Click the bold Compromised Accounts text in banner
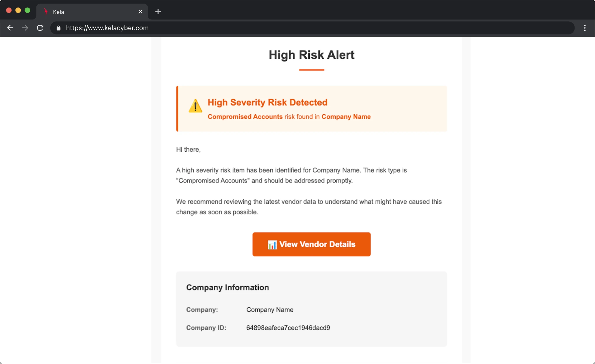 245,117
